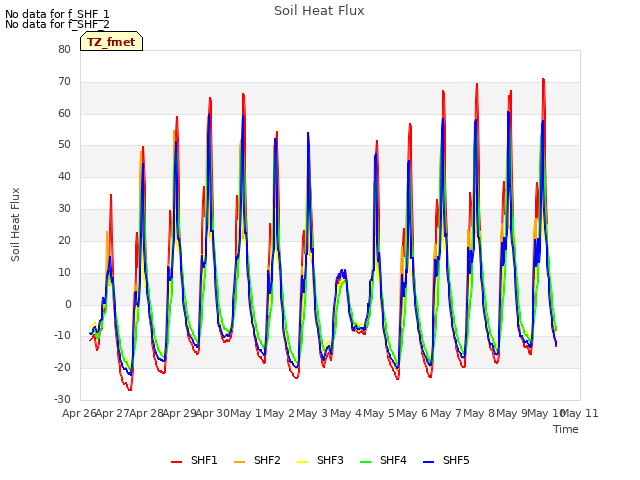The height and width of the screenshot is (480, 640).
Task: Click the y-axis tick value -30
Action: pyautogui.click(x=63, y=400)
